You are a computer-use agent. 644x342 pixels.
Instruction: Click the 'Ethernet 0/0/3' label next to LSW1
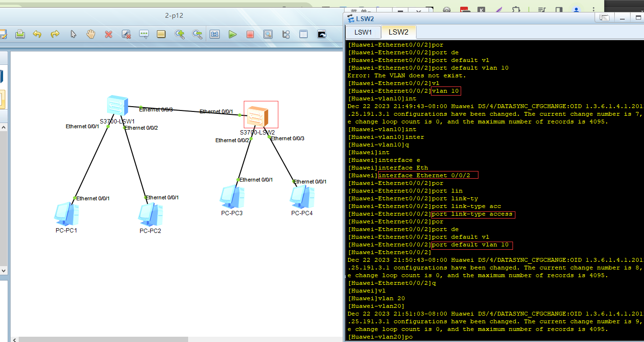(x=156, y=110)
